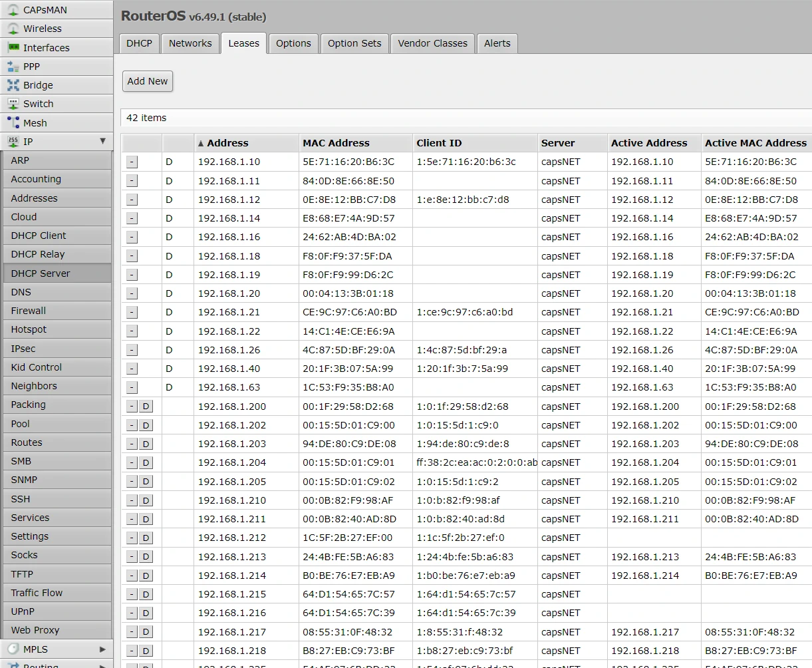This screenshot has height=668, width=812.
Task: Expand the MPLS submenu arrow
Action: pos(102,649)
